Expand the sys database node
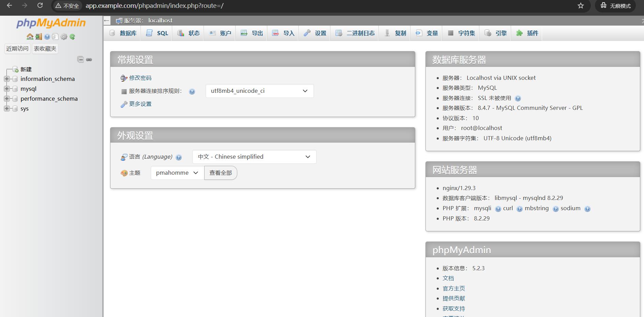The width and height of the screenshot is (644, 317). tap(6, 109)
